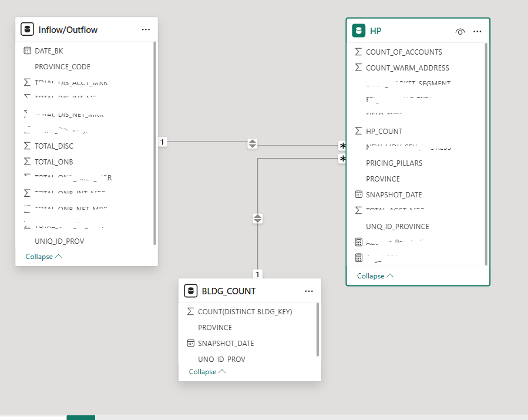Toggle HP table visibility eye icon
528x420 pixels.
(460, 31)
